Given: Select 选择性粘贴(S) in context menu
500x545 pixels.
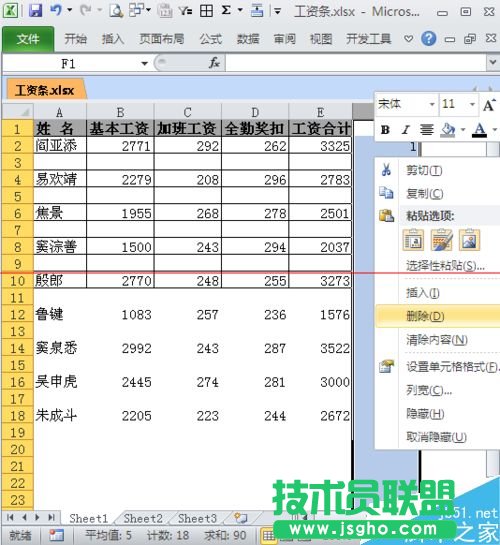Looking at the screenshot, I should (x=445, y=266).
